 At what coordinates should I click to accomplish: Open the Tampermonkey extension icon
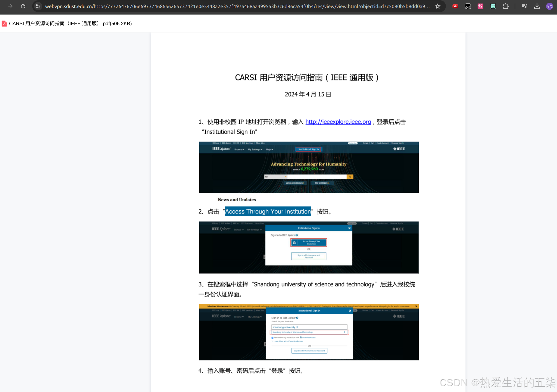pyautogui.click(x=468, y=6)
